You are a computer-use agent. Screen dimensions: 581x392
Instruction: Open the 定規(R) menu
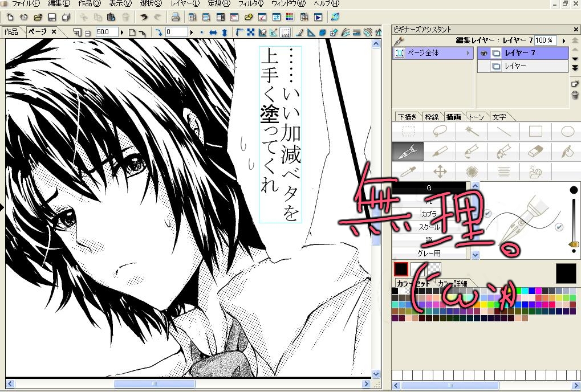218,3
